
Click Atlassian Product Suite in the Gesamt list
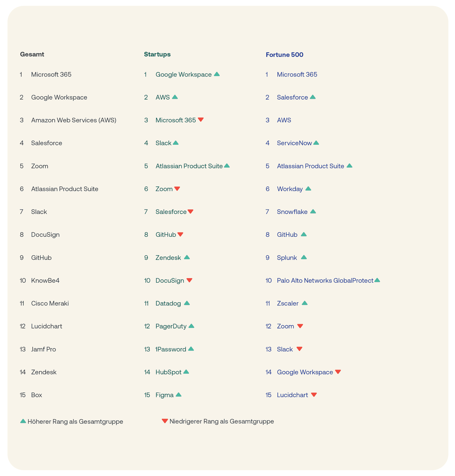[x=64, y=189]
